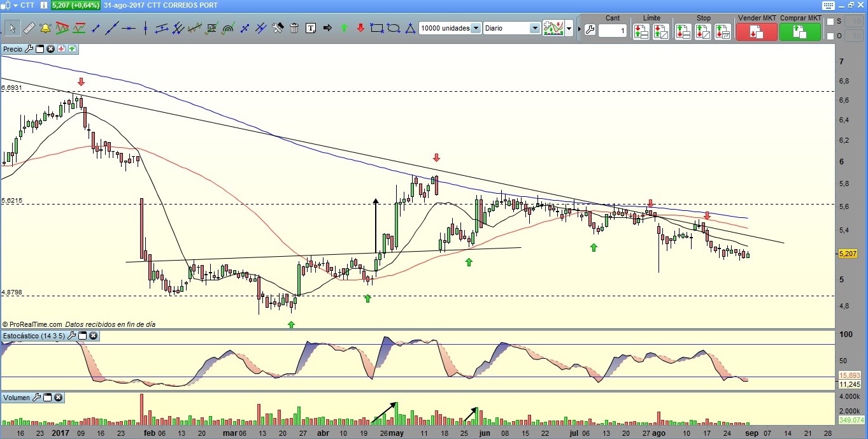Pick the triangle drawing tool
Image resolution: width=868 pixels, height=439 pixels.
pyautogui.click(x=410, y=28)
